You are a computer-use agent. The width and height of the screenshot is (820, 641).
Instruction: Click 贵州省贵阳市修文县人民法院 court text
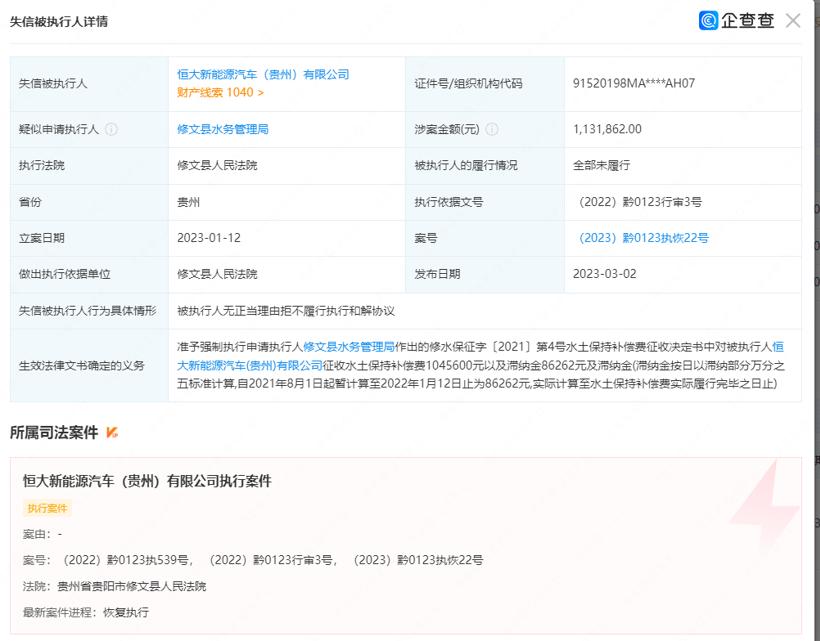point(137,586)
